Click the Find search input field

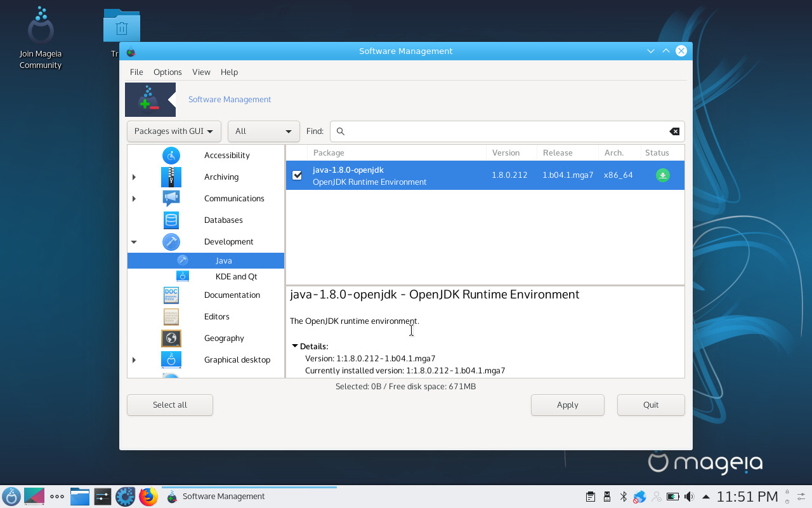pos(507,131)
